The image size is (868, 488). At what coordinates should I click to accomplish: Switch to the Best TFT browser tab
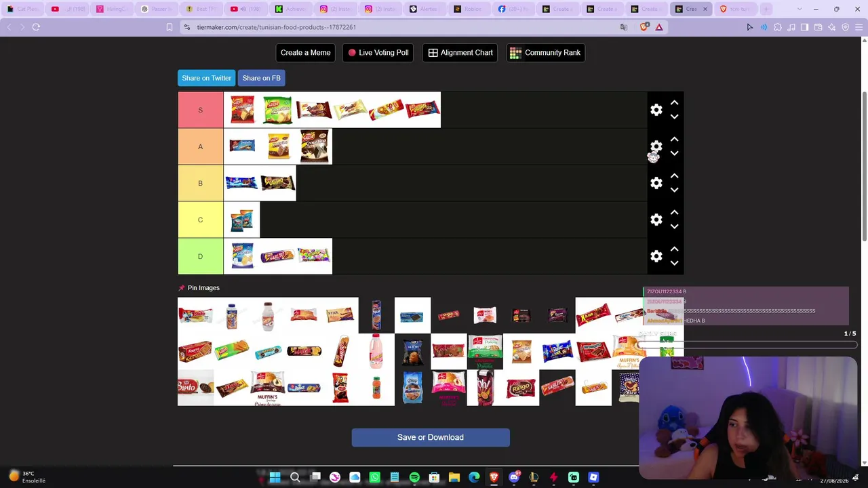[203, 9]
